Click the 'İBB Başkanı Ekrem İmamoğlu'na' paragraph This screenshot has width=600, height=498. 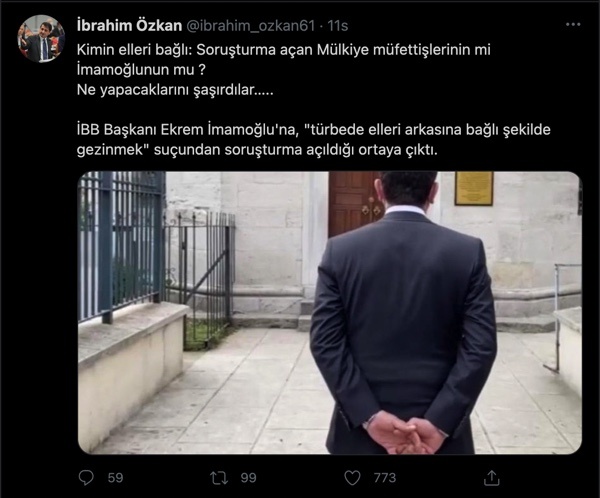313,140
